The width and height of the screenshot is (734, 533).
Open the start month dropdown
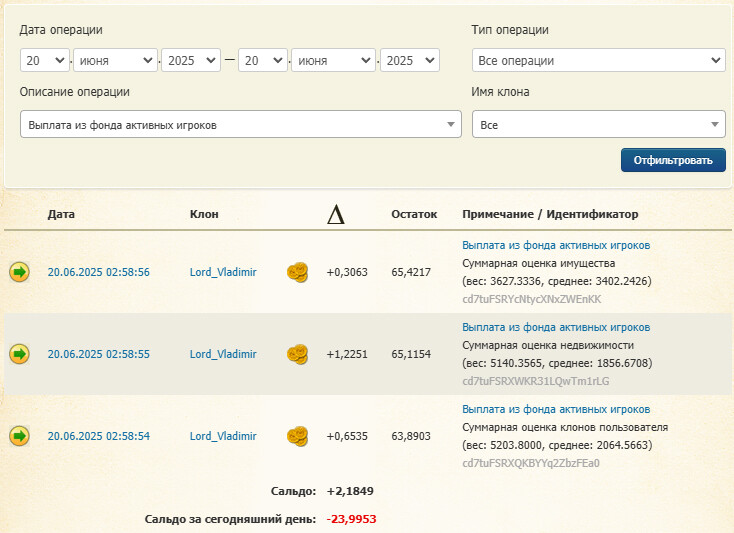[x=115, y=61]
